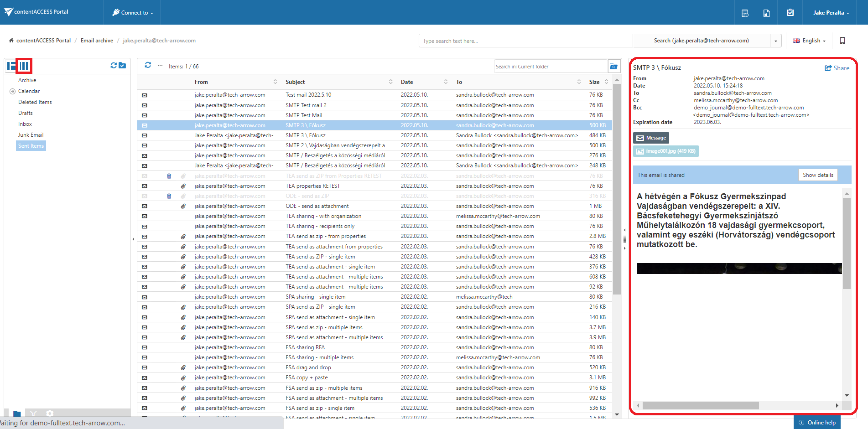Image resolution: width=868 pixels, height=429 pixels.
Task: Open the three-dots more options menu
Action: 160,65
